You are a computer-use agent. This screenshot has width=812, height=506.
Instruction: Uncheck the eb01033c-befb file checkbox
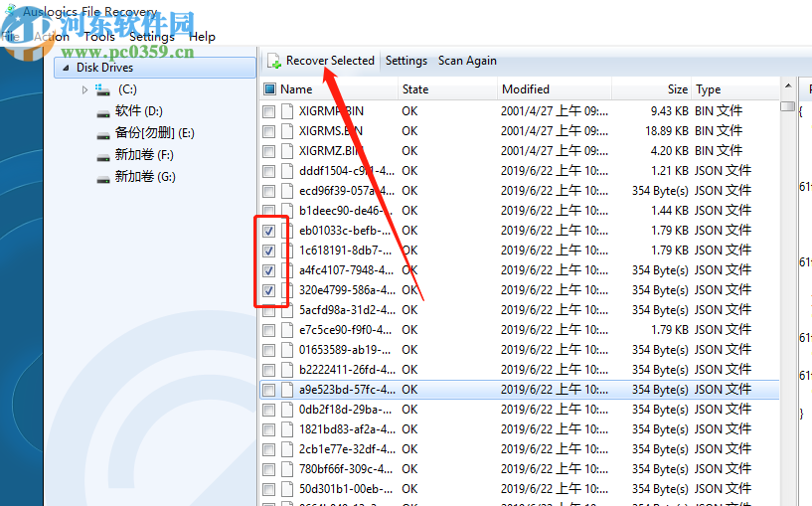click(x=268, y=231)
